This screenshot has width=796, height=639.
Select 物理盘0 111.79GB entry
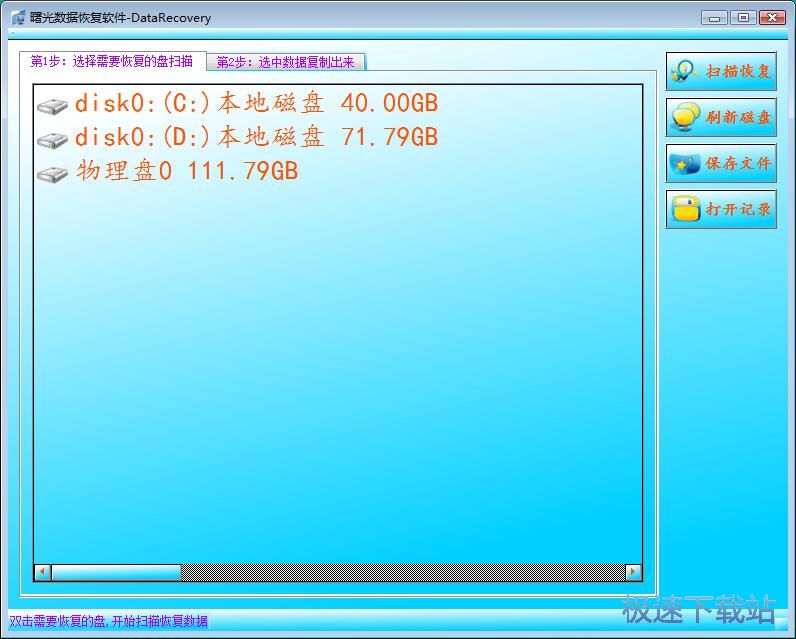tap(187, 171)
